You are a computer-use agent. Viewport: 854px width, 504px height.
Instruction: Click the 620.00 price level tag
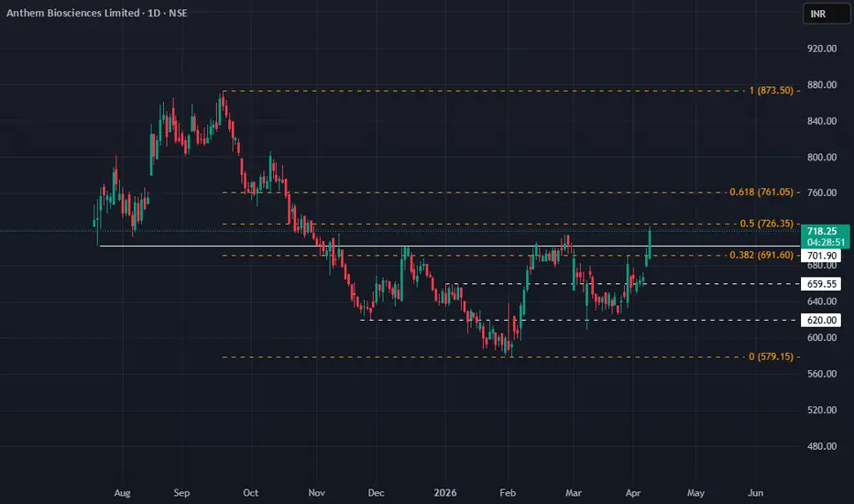[x=821, y=320]
